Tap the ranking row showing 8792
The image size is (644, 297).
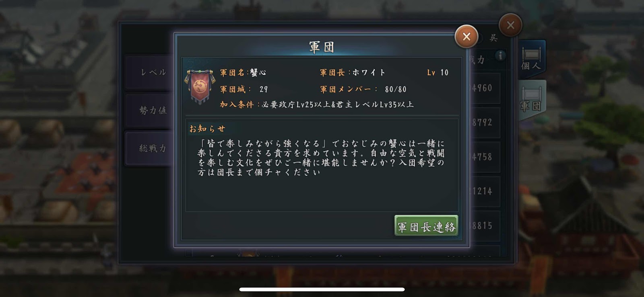click(x=485, y=123)
